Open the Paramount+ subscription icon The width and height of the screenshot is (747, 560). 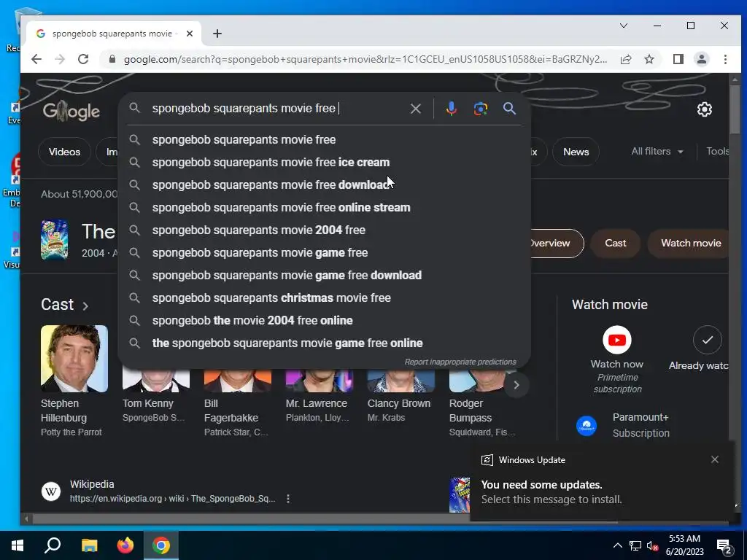[587, 425]
